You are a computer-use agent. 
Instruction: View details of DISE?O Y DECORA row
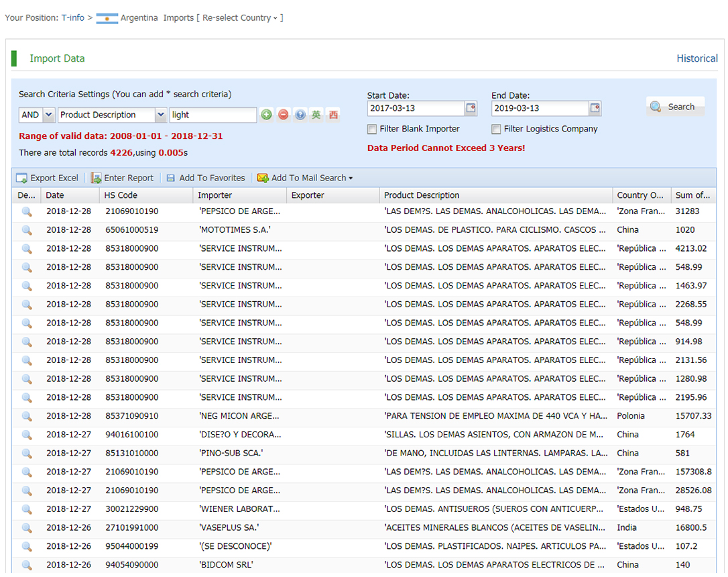(x=27, y=435)
